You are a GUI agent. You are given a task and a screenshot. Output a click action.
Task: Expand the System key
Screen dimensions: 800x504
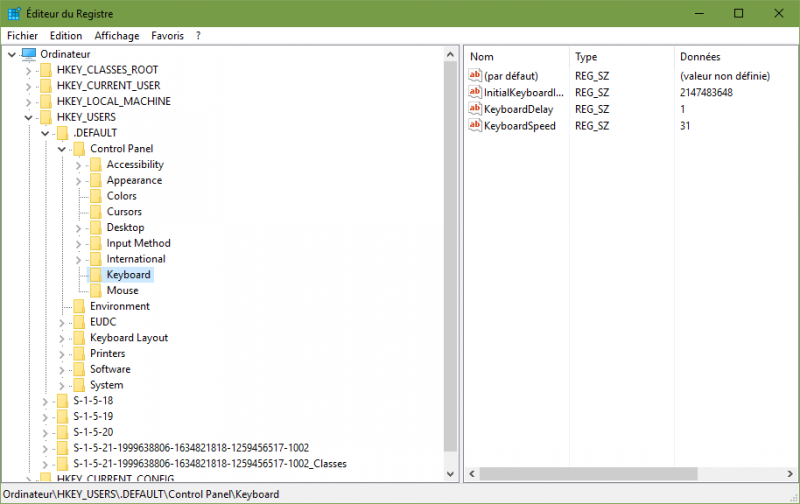(62, 386)
